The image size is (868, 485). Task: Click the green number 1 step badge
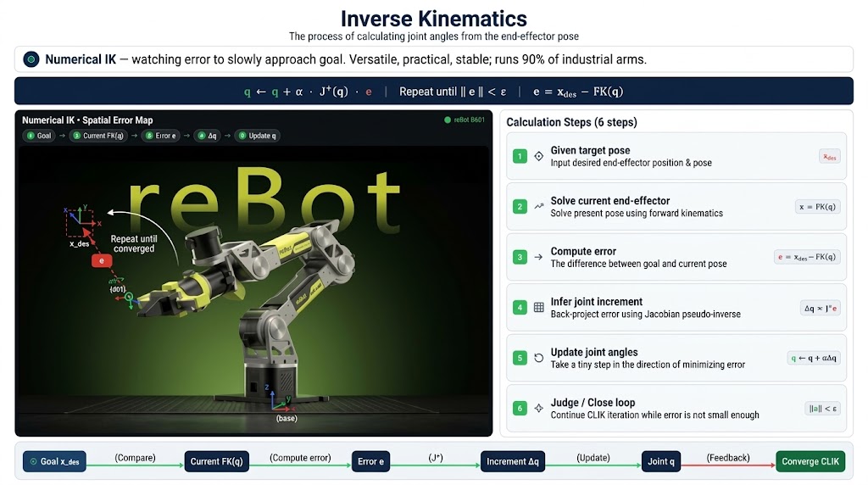coord(520,156)
